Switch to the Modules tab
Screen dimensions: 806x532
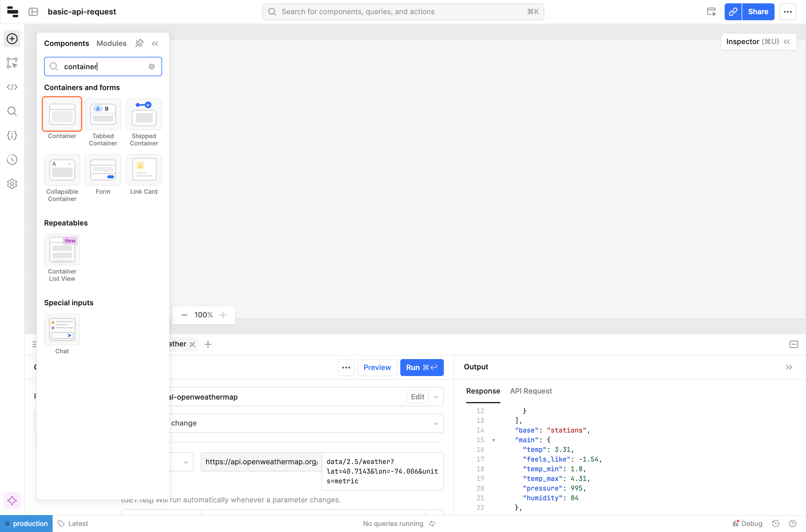click(x=111, y=44)
